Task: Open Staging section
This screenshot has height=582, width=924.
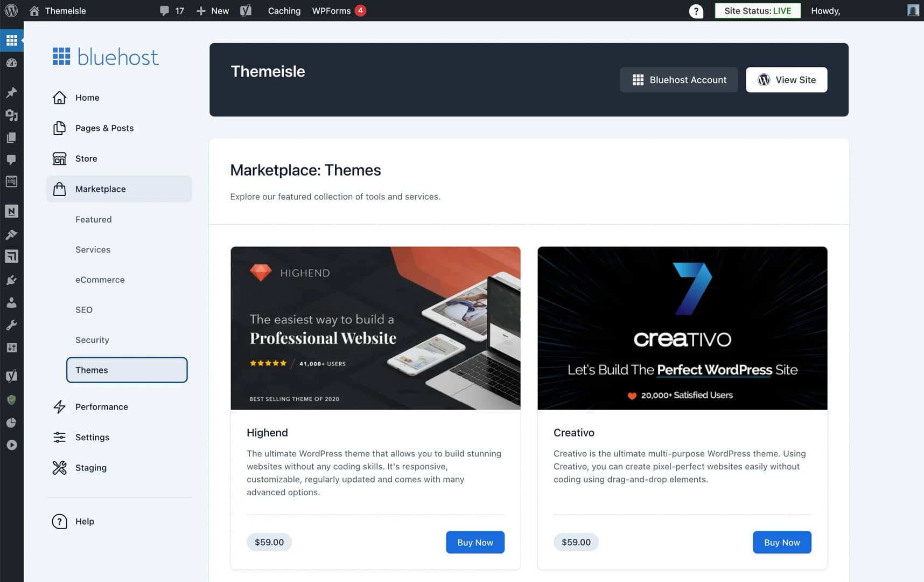Action: tap(119, 468)
